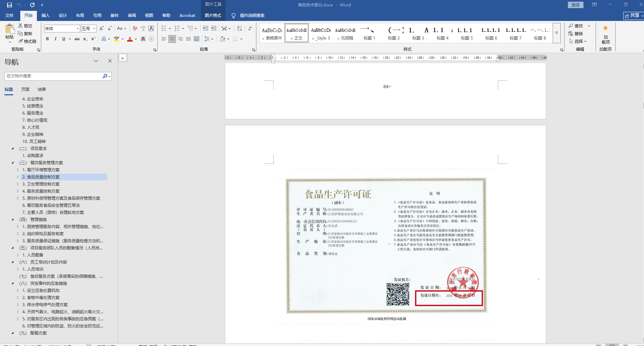Viewport: 644px width, 346px height.
Task: Click the increase indent icon
Action: [214, 28]
